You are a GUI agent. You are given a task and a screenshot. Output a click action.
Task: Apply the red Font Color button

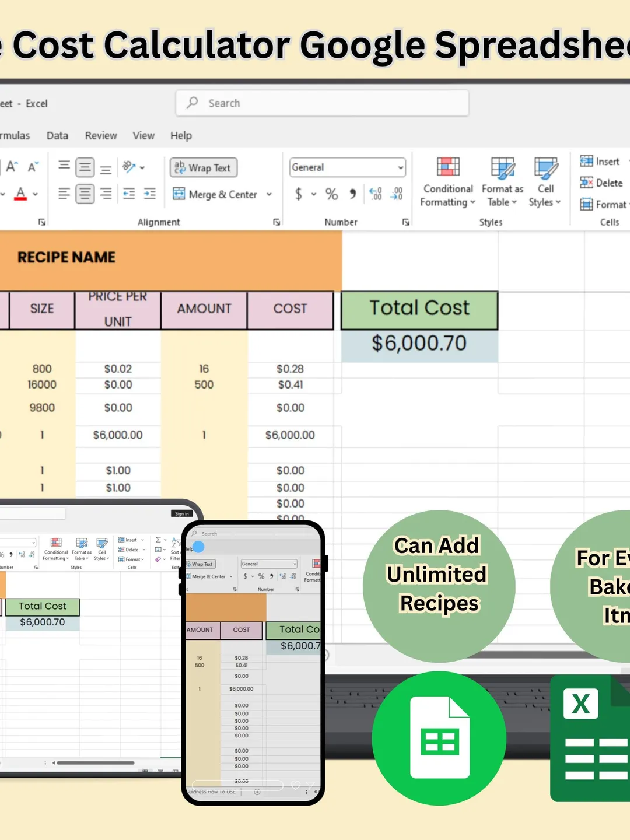20,194
